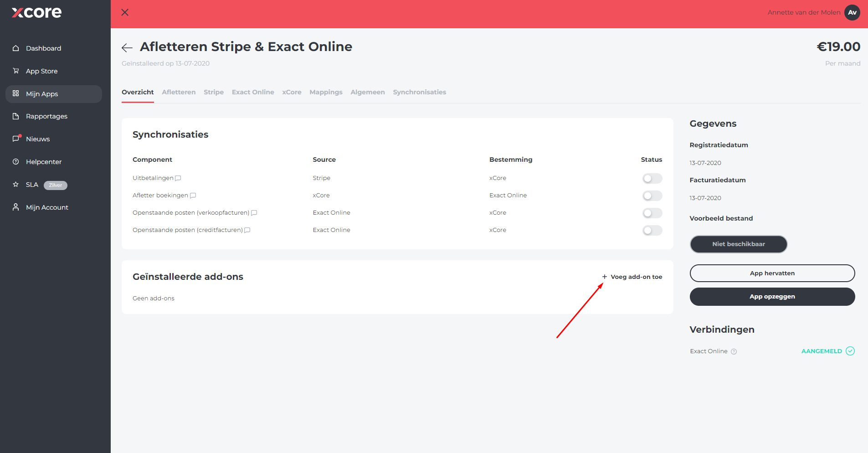Switch to the xCore tab
The height and width of the screenshot is (453, 868).
tap(292, 92)
